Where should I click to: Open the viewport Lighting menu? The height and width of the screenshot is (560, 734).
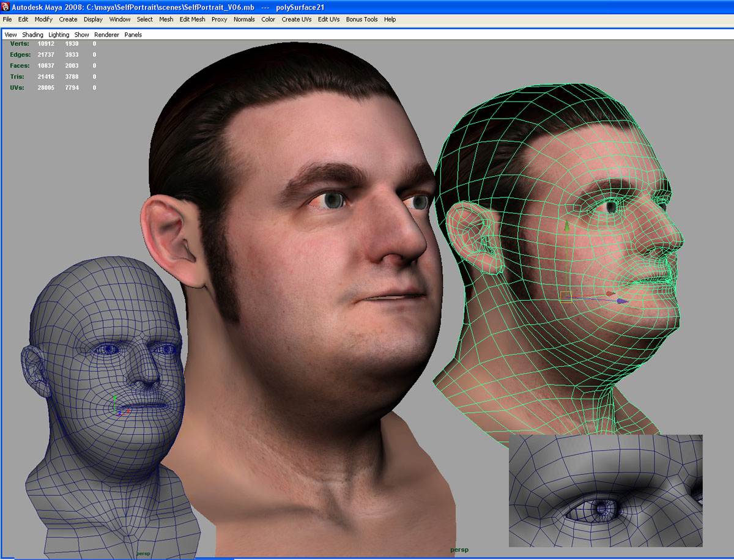click(59, 35)
